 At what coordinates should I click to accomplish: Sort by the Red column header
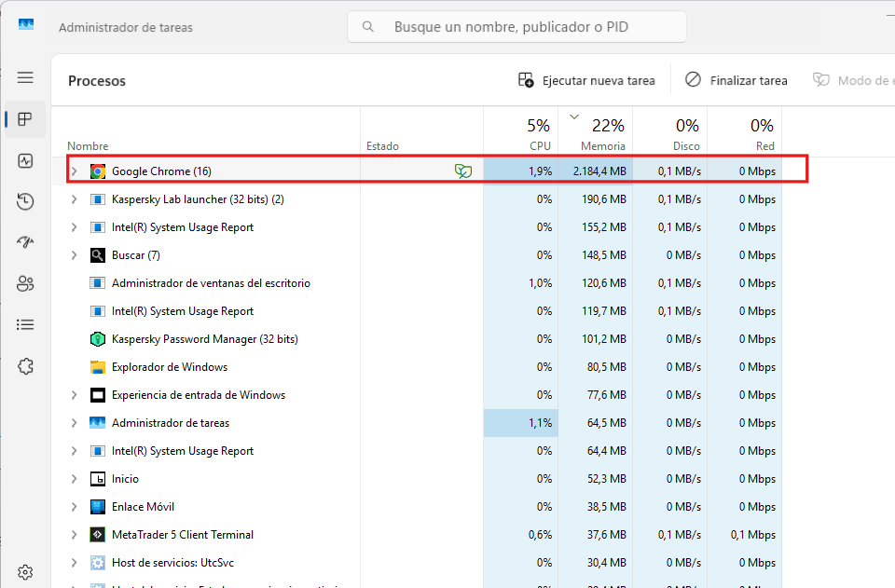click(x=745, y=131)
